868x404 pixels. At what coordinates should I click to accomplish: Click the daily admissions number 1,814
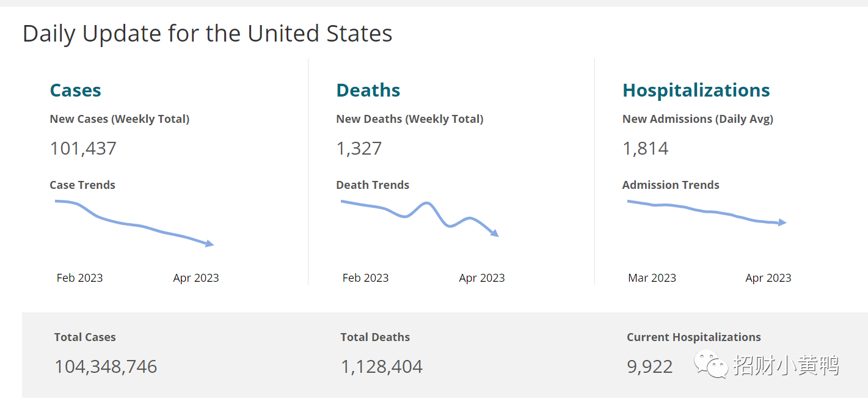(646, 149)
